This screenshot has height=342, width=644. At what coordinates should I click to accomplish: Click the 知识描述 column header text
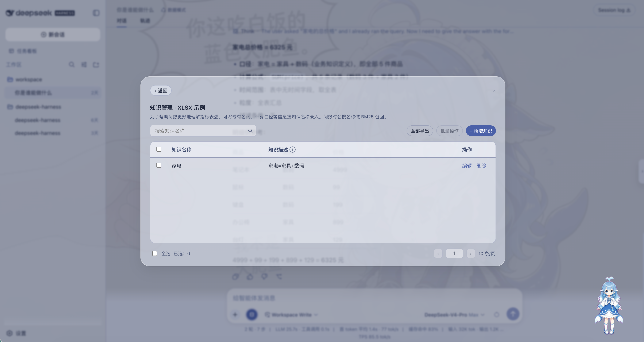(x=278, y=150)
